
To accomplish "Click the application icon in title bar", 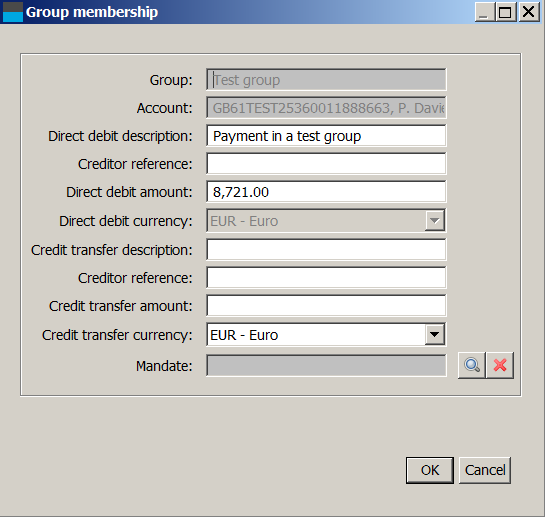I will [x=13, y=12].
